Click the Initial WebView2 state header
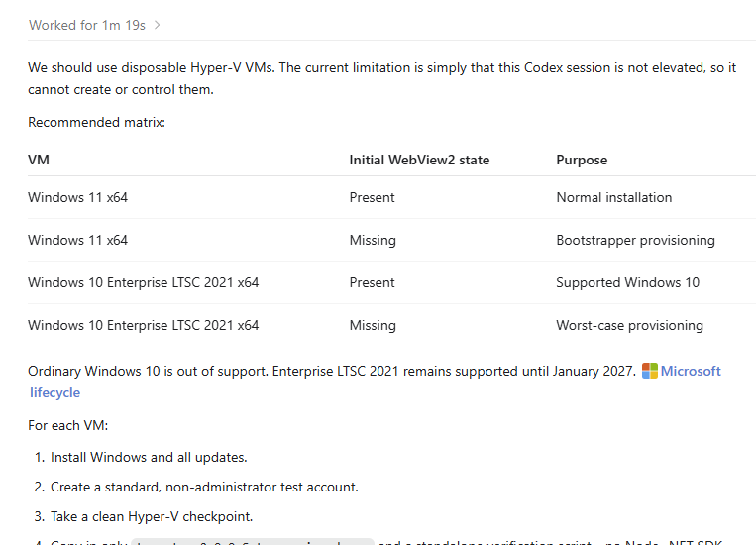 419,161
